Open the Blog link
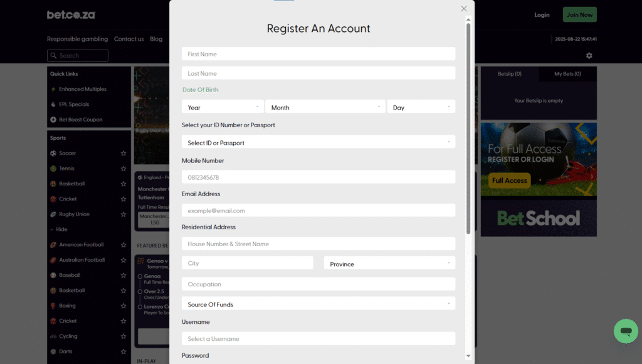The height and width of the screenshot is (364, 642). (156, 39)
